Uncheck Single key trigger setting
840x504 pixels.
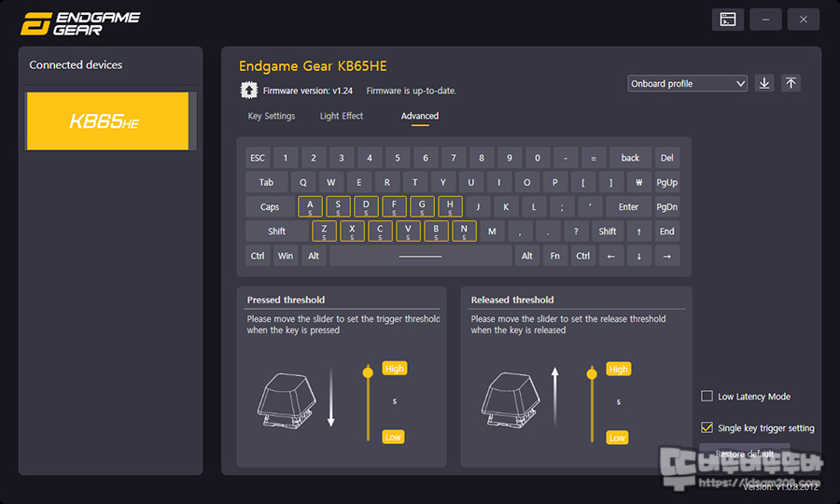(x=707, y=427)
